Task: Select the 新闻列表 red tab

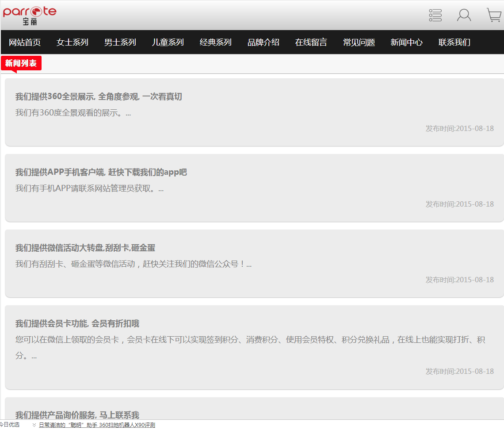Action: [21, 63]
